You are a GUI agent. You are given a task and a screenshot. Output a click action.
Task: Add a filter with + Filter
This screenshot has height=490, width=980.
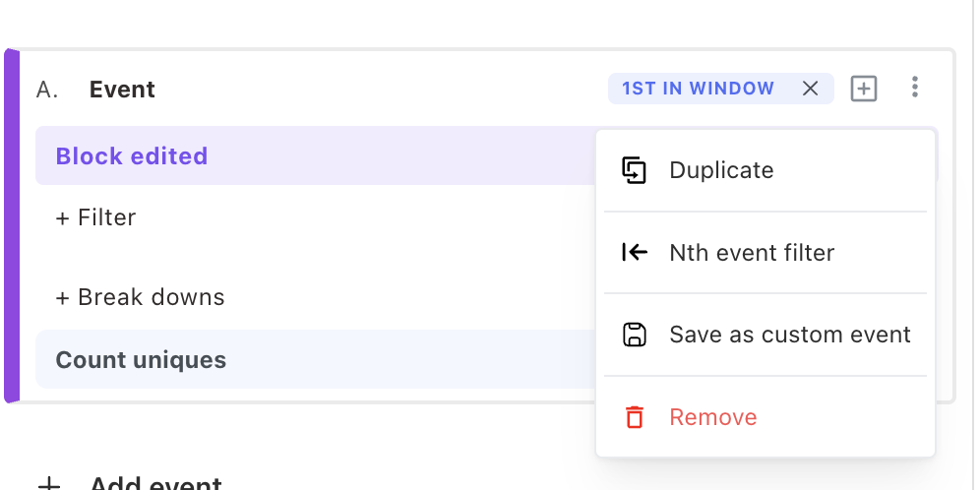coord(95,217)
